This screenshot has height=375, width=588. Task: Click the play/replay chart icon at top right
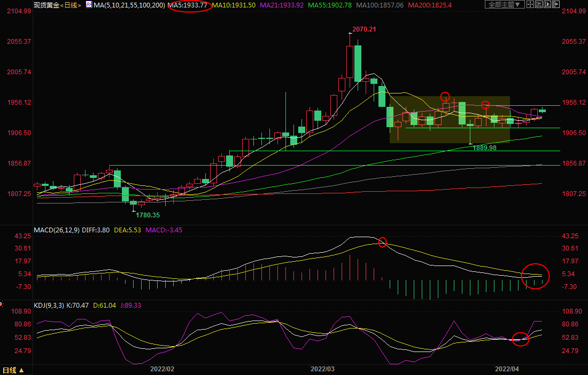pyautogui.click(x=547, y=4)
